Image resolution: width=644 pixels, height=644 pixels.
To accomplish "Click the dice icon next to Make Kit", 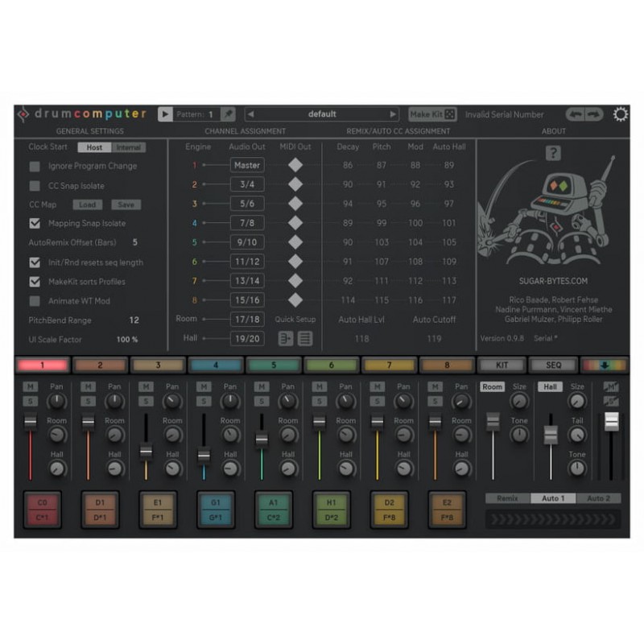I will point(451,114).
